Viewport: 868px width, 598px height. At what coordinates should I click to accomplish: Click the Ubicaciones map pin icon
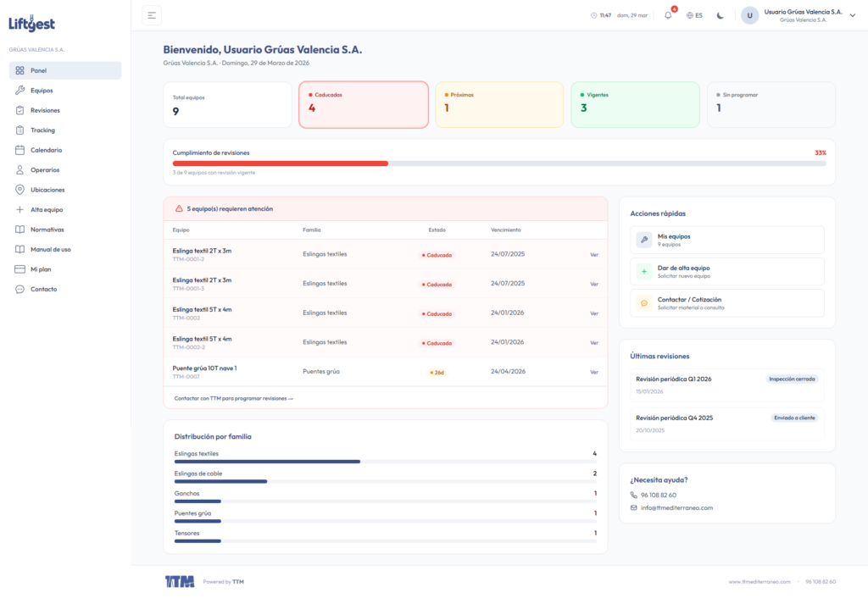coord(19,190)
